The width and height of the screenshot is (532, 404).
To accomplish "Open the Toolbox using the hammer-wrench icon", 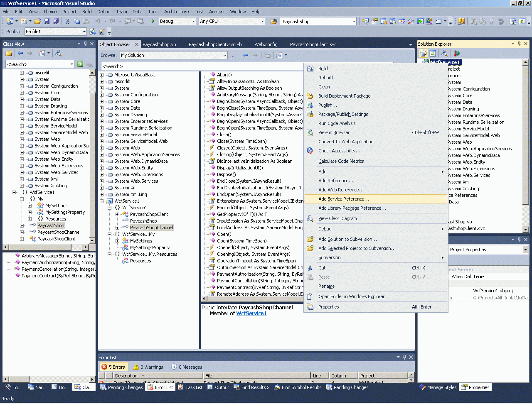I will tap(411, 21).
